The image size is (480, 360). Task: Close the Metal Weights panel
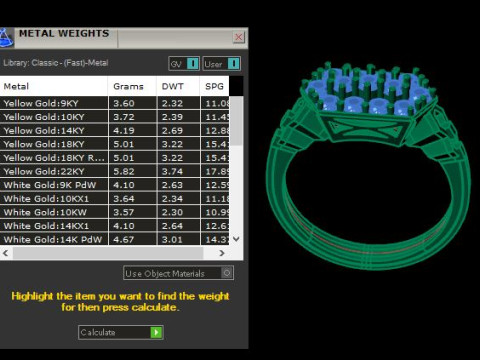238,37
